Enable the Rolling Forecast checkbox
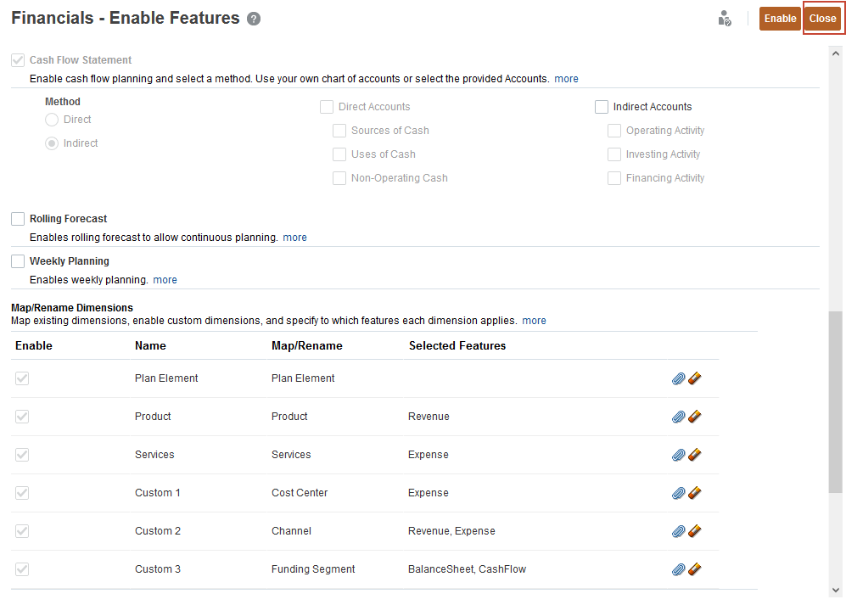Screen dimensions: 846x616 [18, 218]
